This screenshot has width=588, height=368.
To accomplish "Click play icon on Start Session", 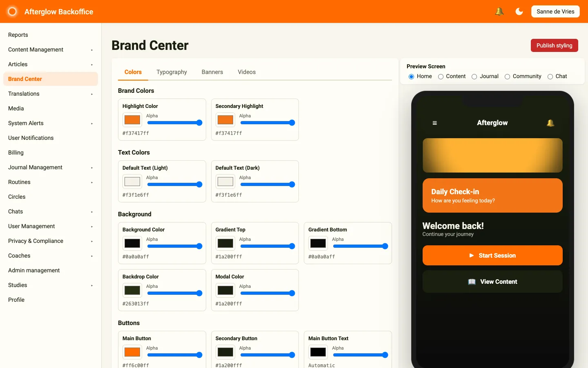I will pos(472,256).
